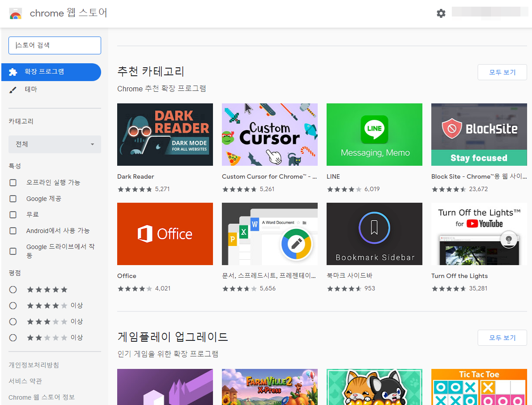Click 모두 보기 for 게임플레이 업그레이드

pos(502,338)
